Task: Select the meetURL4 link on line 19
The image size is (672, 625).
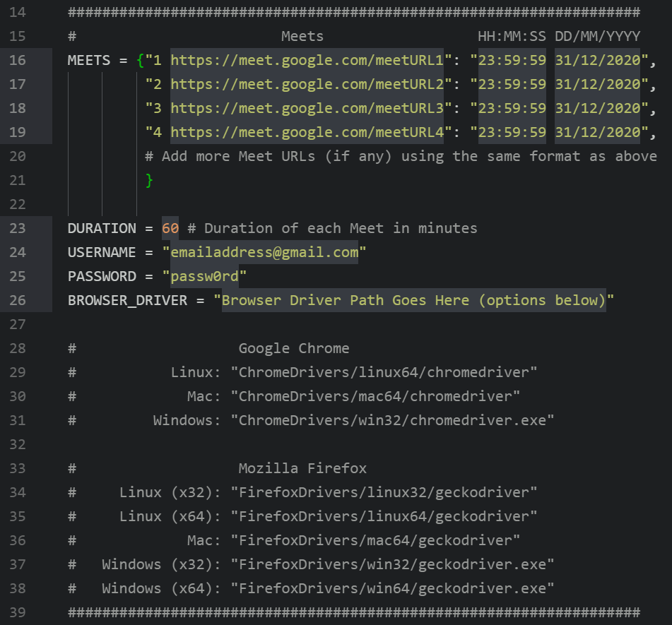Action: point(307,133)
